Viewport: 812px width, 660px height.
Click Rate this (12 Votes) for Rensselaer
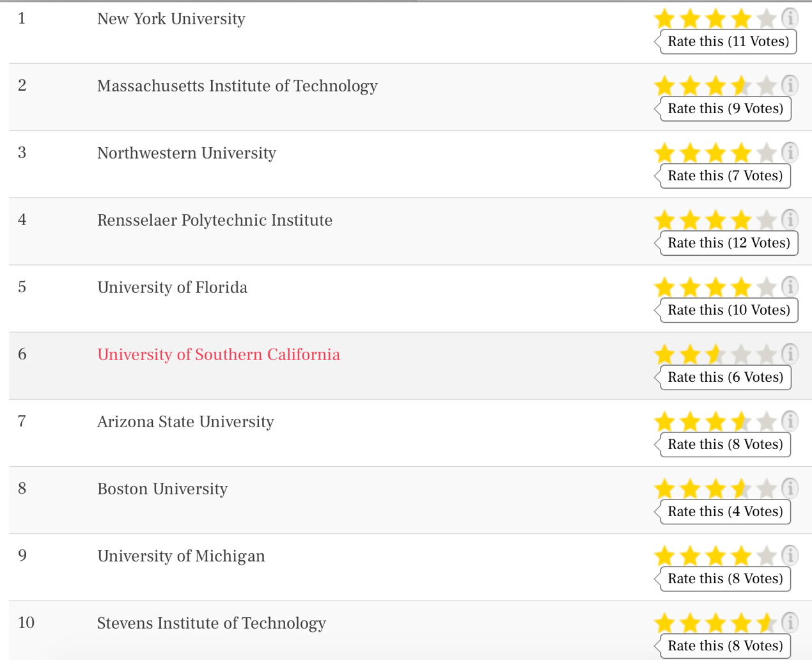(729, 243)
